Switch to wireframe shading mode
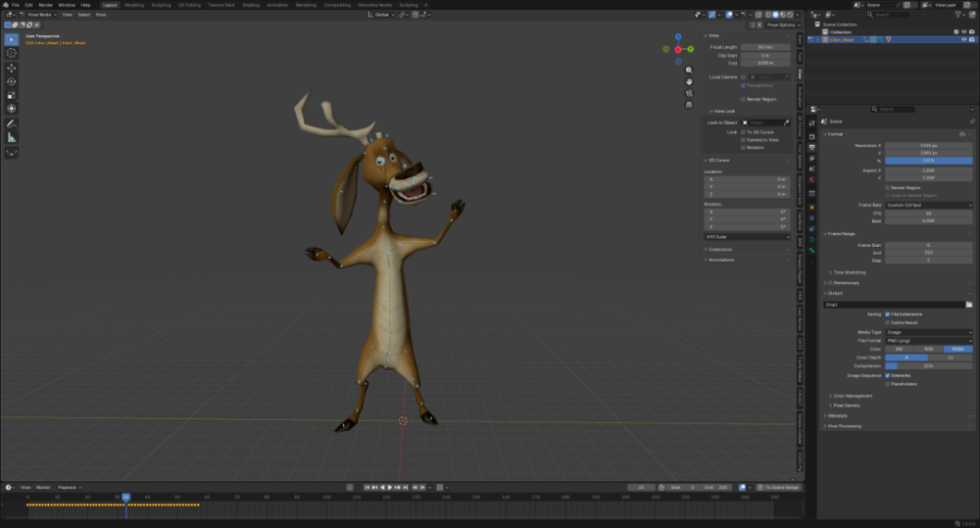 [768, 15]
